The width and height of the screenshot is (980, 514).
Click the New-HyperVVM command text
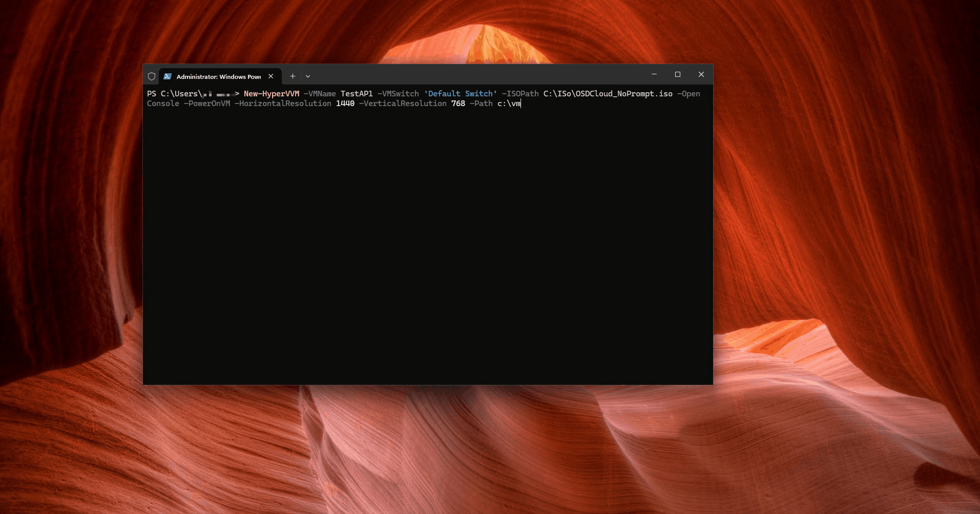272,94
